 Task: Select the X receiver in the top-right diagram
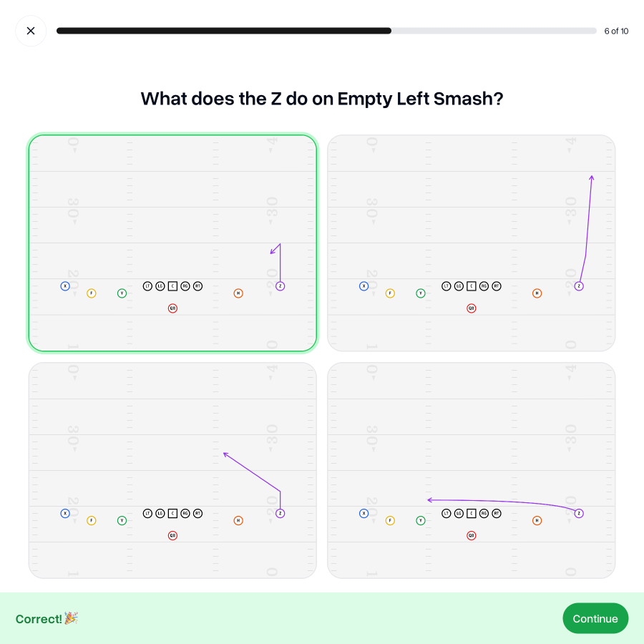[364, 286]
